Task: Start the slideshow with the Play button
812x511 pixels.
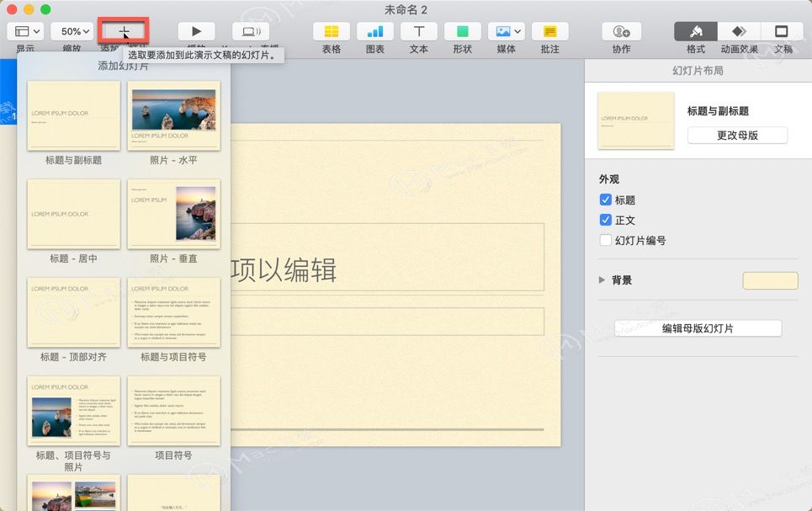Action: (x=196, y=31)
